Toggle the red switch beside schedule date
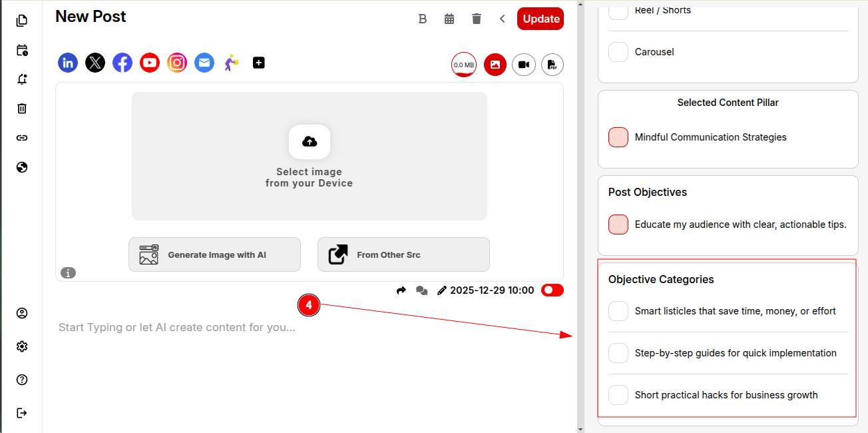 552,290
